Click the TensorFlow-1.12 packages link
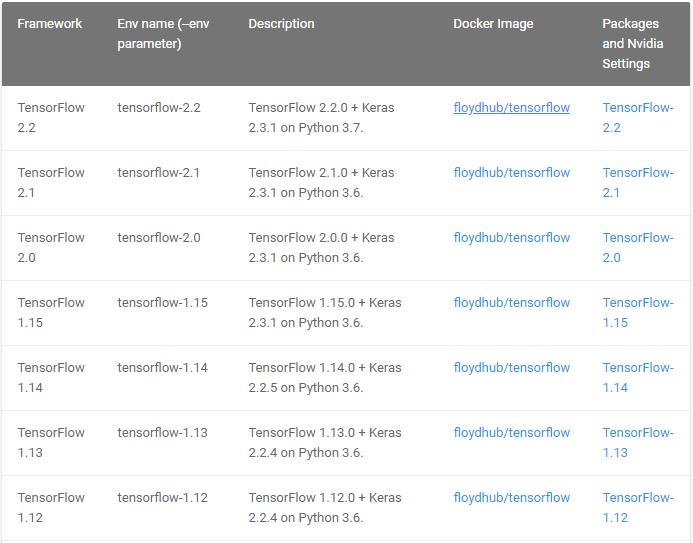 pyautogui.click(x=637, y=507)
